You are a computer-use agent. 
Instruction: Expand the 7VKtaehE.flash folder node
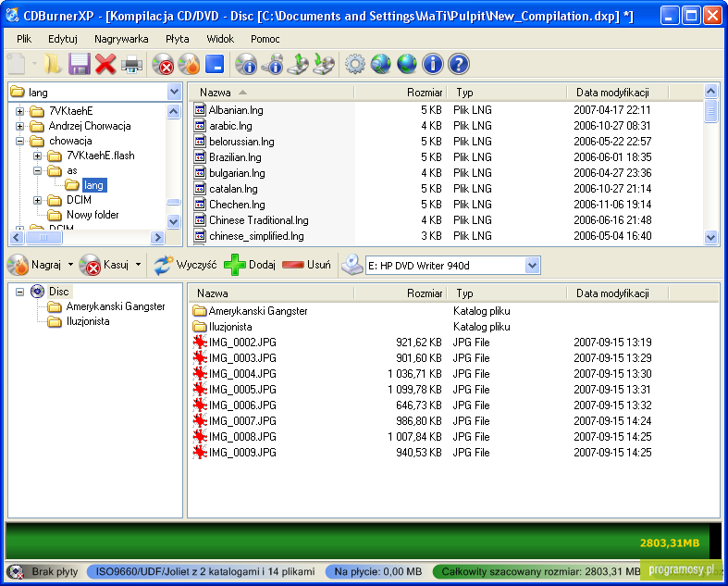[x=37, y=156]
